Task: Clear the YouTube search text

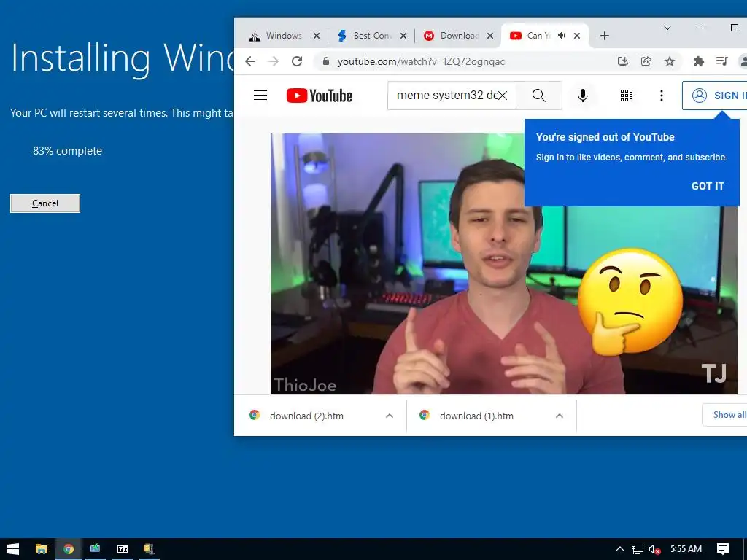Action: coord(503,96)
